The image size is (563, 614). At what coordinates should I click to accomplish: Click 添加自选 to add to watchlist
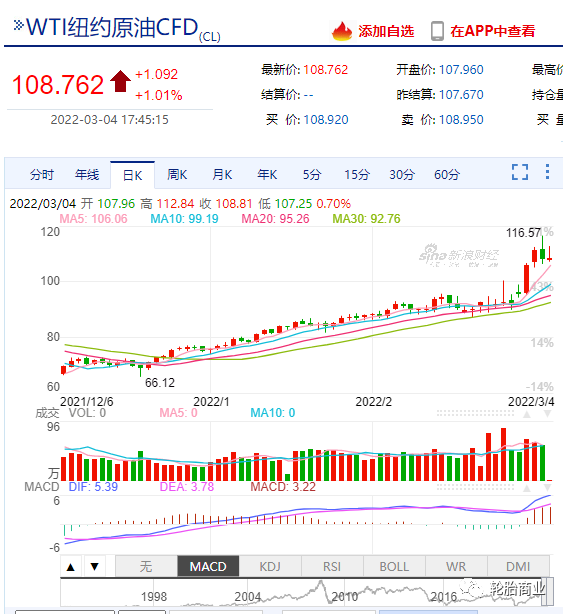click(x=386, y=31)
